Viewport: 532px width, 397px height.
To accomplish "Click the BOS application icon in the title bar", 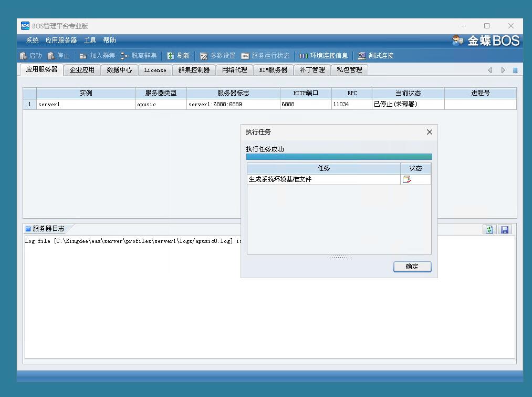I will pos(25,26).
